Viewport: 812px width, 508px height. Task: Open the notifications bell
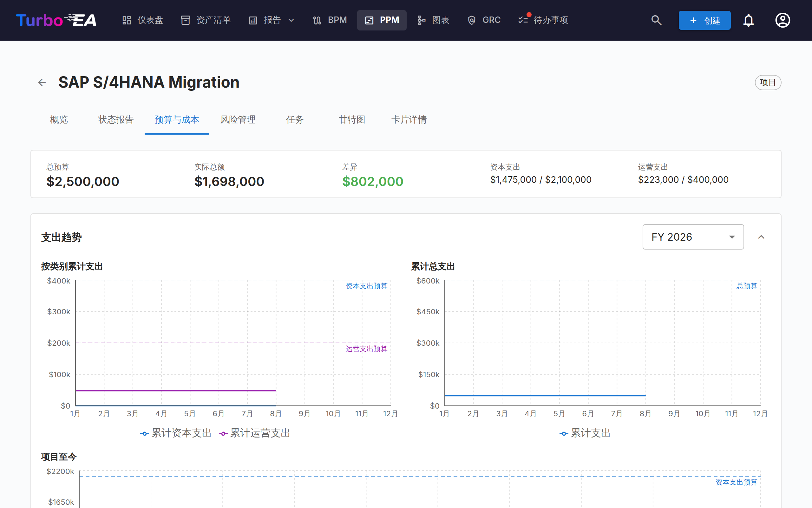coord(749,20)
